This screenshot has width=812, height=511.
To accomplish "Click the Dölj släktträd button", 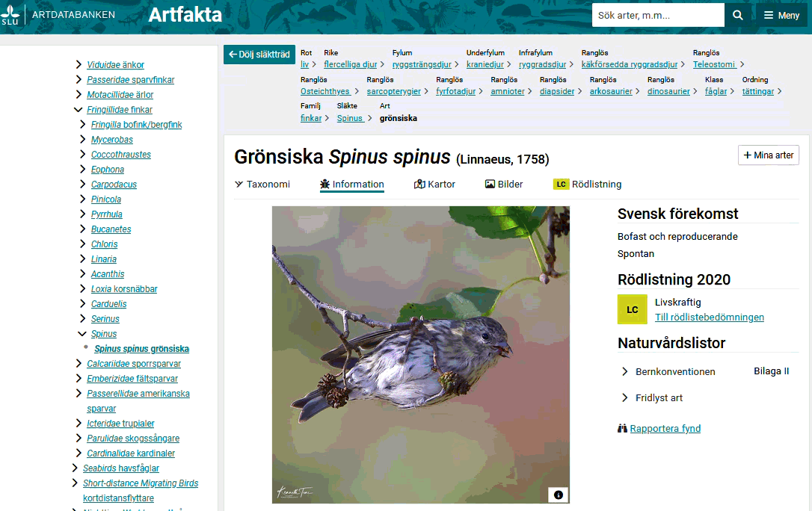I will click(x=259, y=55).
